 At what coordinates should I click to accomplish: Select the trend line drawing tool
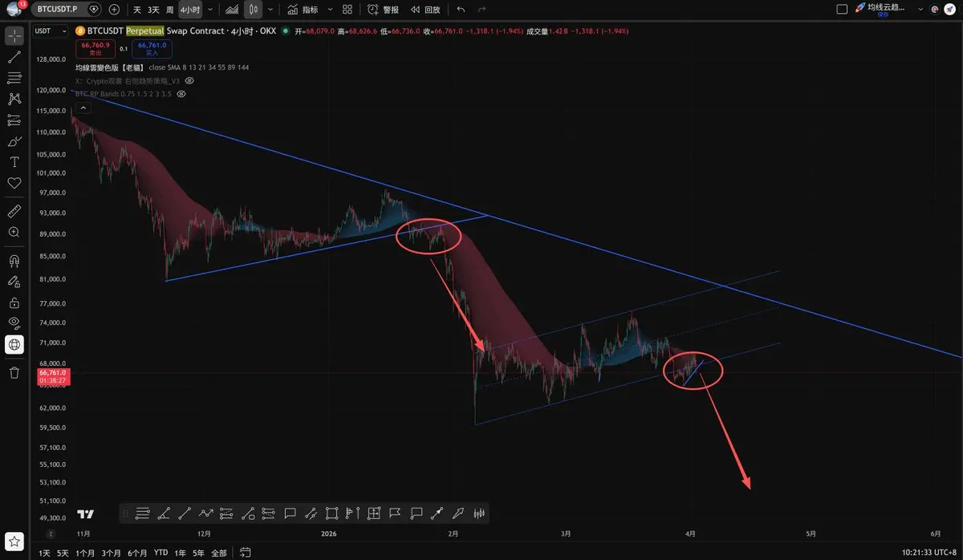coord(14,57)
